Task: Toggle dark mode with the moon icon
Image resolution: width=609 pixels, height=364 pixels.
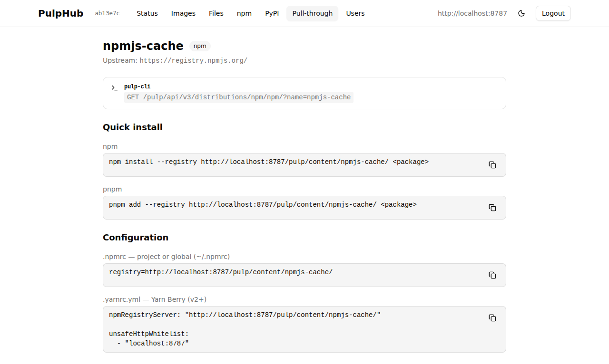Action: coord(521,13)
